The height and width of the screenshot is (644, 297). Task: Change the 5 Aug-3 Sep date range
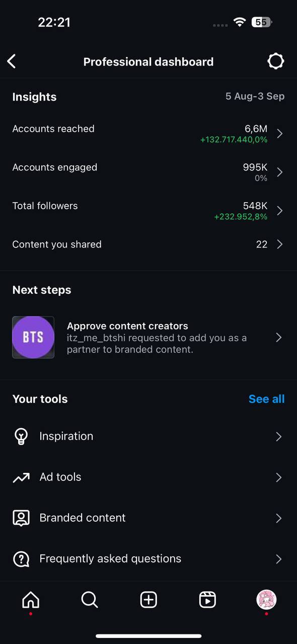click(x=255, y=96)
